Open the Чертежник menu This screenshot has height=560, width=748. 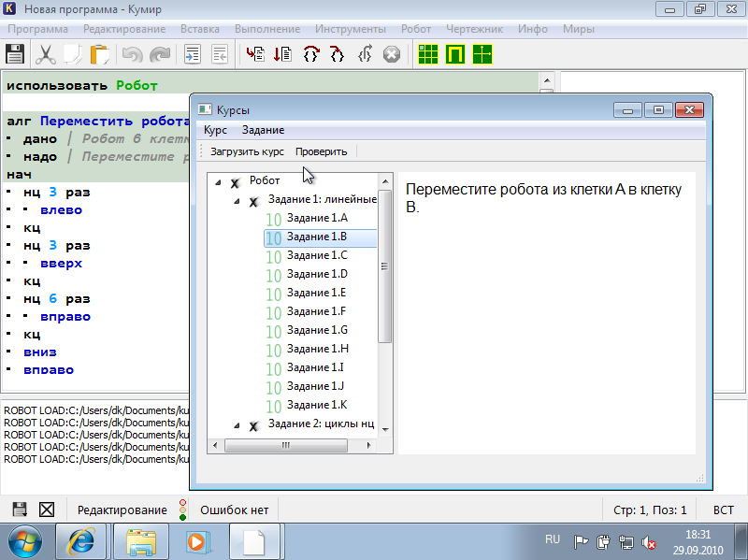(472, 29)
